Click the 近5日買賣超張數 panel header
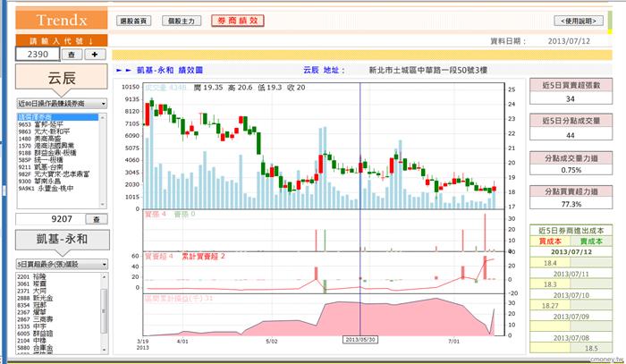Image resolution: width=626 pixels, height=364 pixels. point(571,85)
